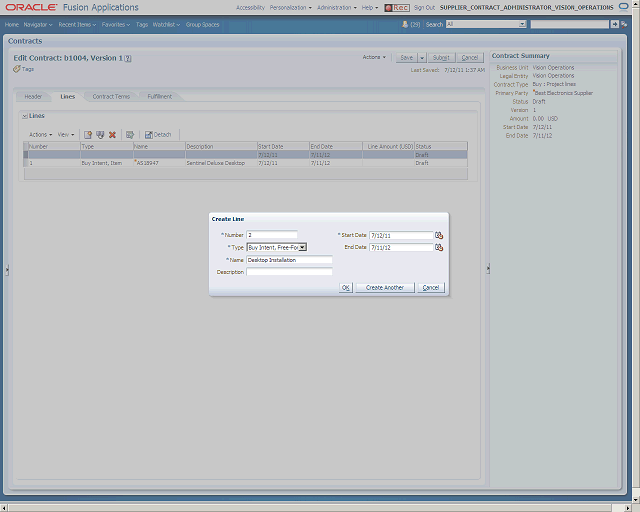Switch to the Contract Terms tab
The width and height of the screenshot is (640, 512).
[x=111, y=97]
